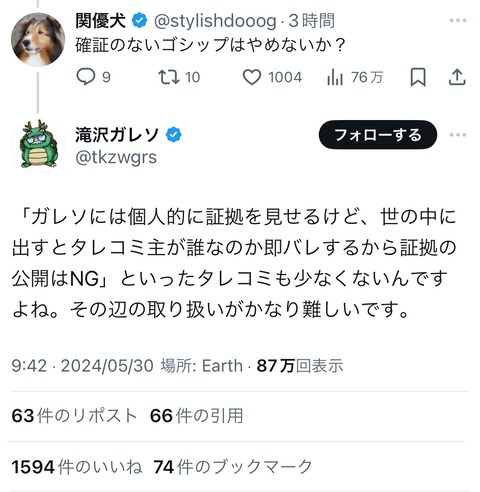Repost 関優犬's tweet with 10 reposts
The height and width of the screenshot is (492, 480).
click(179, 77)
